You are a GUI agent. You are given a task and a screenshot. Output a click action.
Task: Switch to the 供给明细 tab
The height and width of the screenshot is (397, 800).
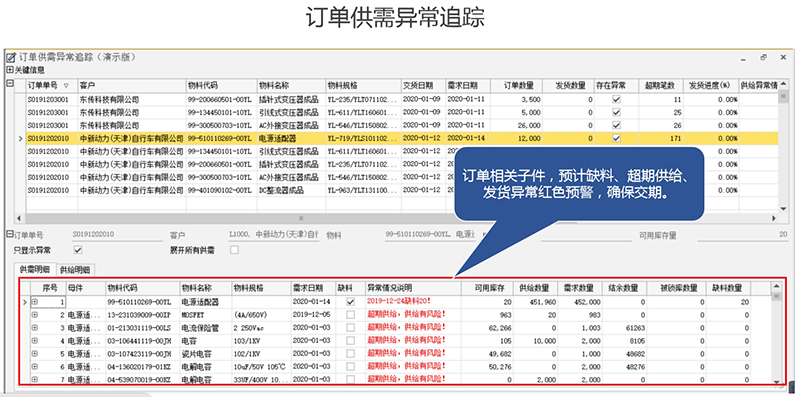75,270
